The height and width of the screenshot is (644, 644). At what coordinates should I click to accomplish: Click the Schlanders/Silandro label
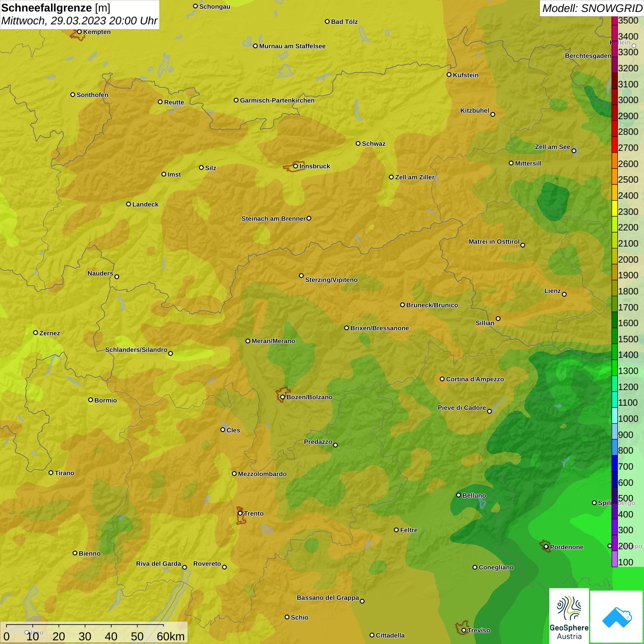(x=136, y=350)
